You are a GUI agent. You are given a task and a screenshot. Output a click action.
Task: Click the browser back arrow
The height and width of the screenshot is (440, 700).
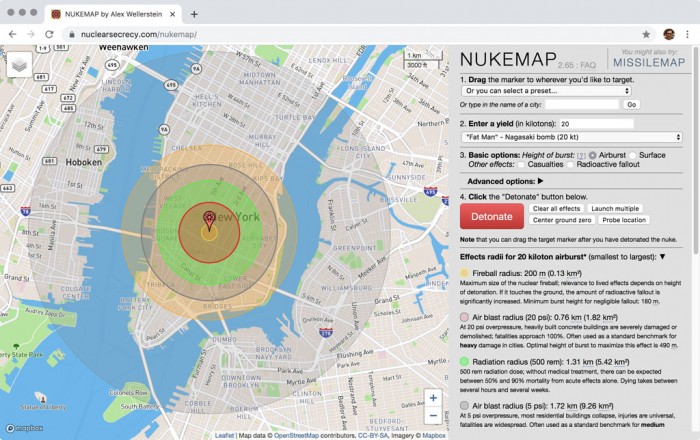tap(12, 34)
